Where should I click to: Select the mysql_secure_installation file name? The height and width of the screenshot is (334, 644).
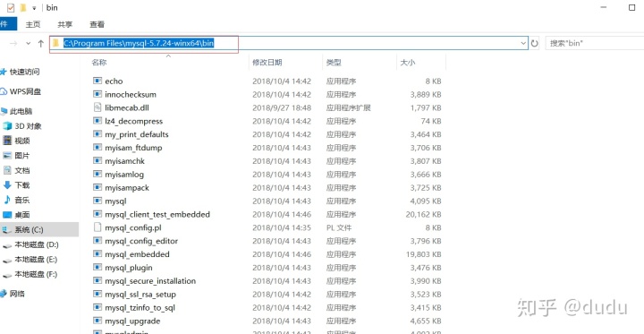[150, 281]
